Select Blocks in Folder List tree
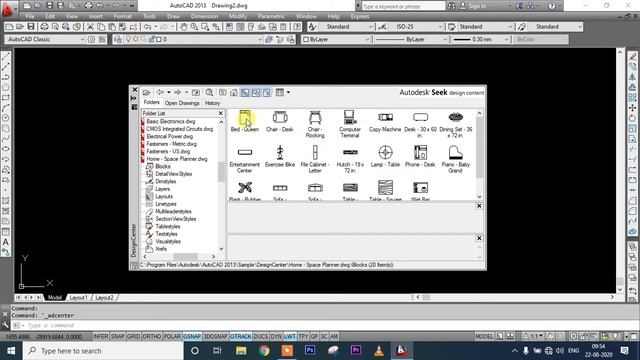This screenshot has width=640, height=360. pos(162,166)
